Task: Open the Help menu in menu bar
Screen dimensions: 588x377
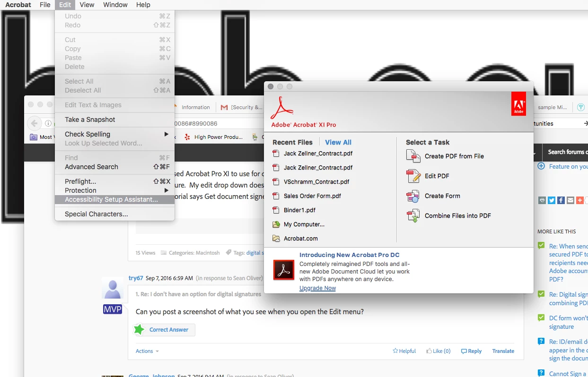Action: (x=143, y=5)
